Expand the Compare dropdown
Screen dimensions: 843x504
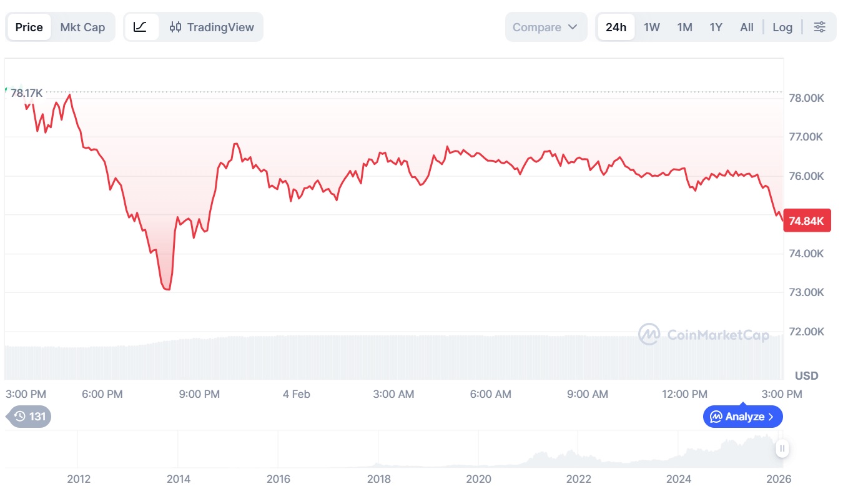pos(546,27)
